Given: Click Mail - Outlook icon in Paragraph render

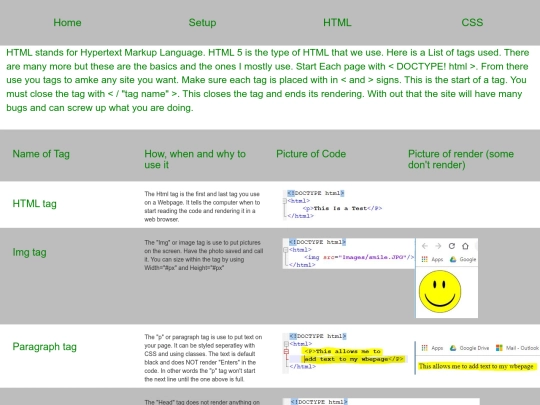Looking at the screenshot, I should tap(499, 348).
